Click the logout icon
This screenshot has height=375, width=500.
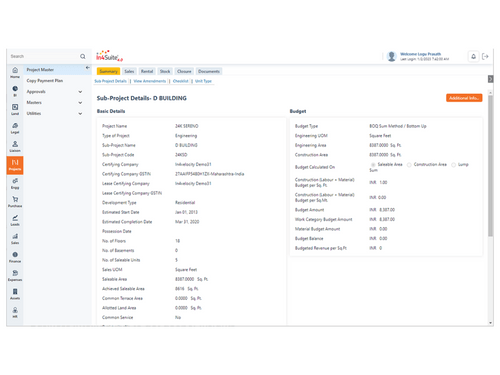click(x=485, y=56)
